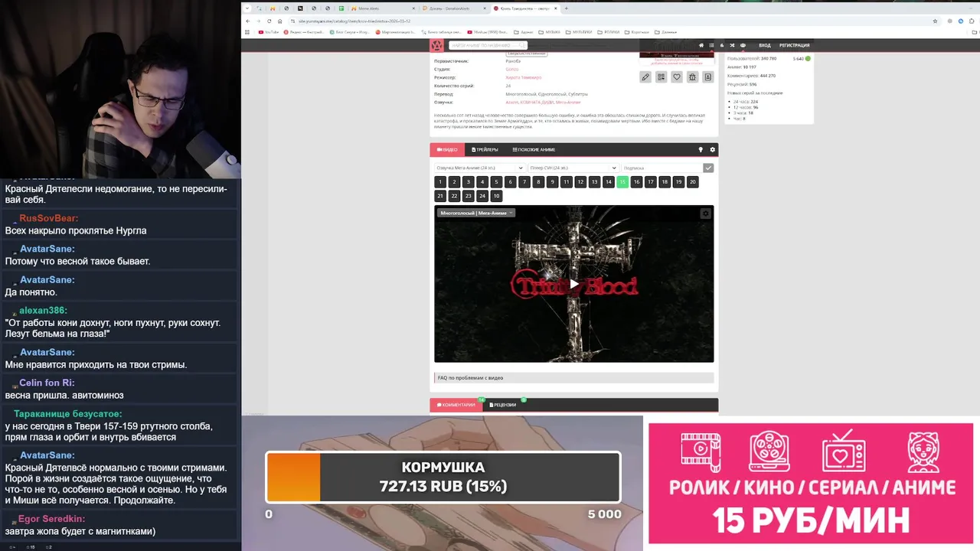Select episode 24
Screen dimensions: 980x551
coord(482,196)
